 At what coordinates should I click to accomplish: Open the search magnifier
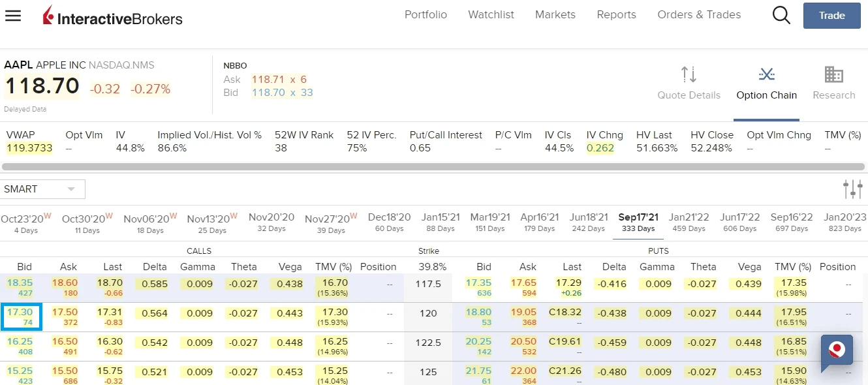coord(781,15)
